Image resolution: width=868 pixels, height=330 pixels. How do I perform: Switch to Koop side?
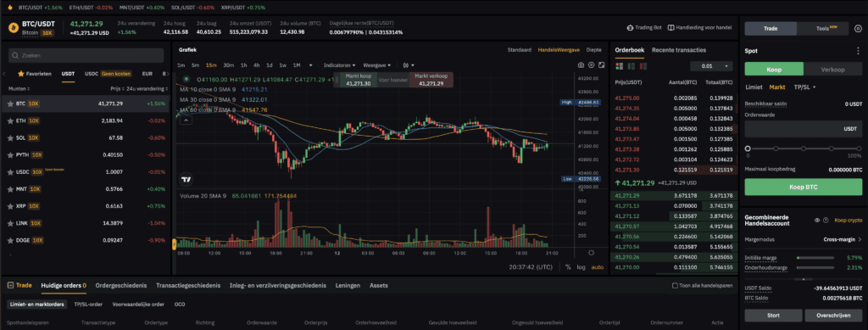(774, 70)
